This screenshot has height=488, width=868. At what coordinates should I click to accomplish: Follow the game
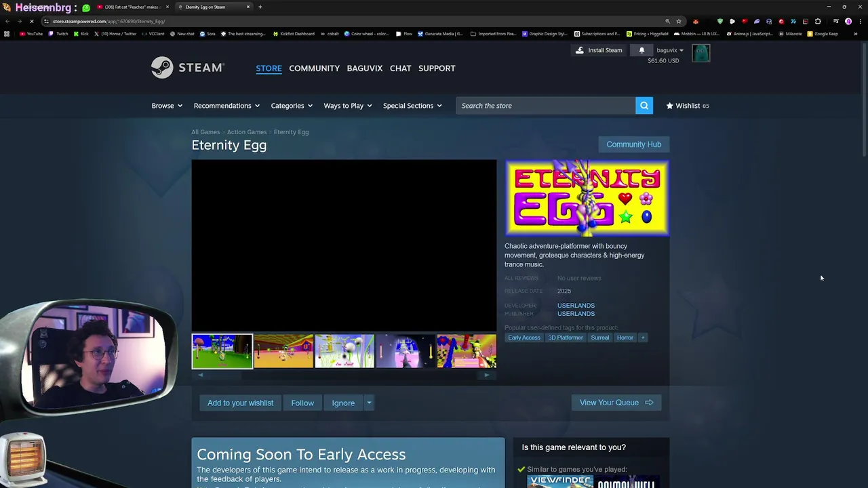coord(302,403)
